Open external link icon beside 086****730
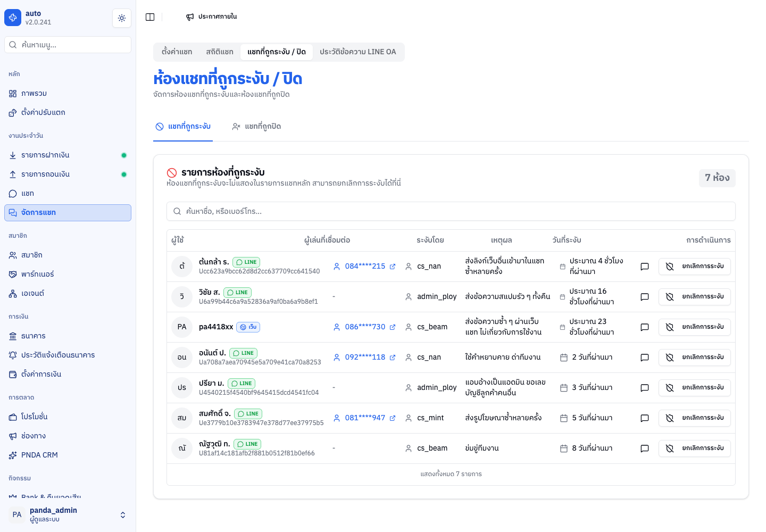The height and width of the screenshot is (532, 766). pos(393,327)
